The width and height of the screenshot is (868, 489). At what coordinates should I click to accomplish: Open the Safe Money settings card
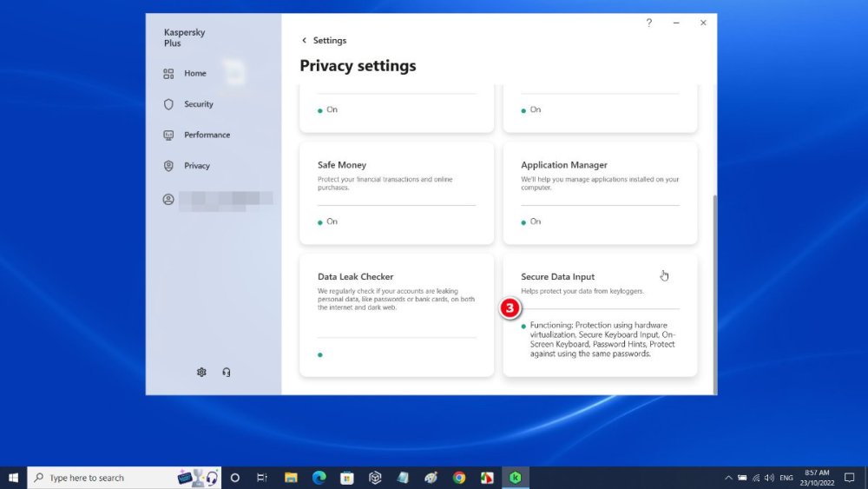tap(397, 193)
